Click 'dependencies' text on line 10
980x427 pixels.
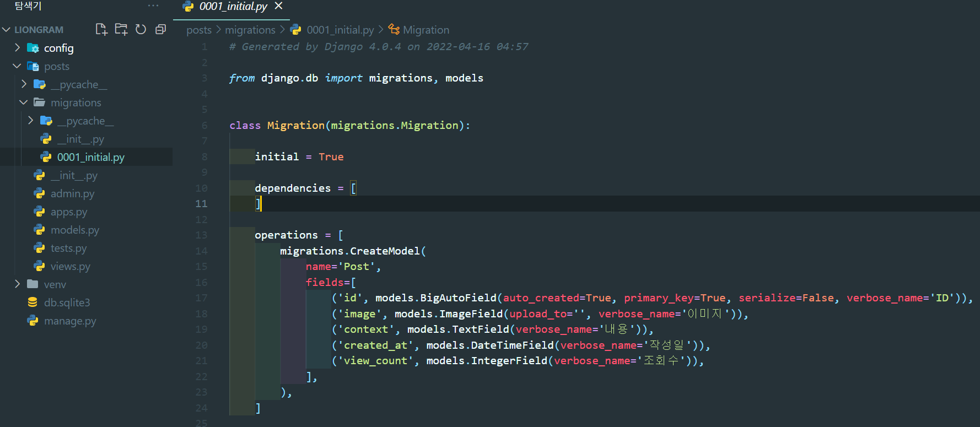pyautogui.click(x=293, y=188)
